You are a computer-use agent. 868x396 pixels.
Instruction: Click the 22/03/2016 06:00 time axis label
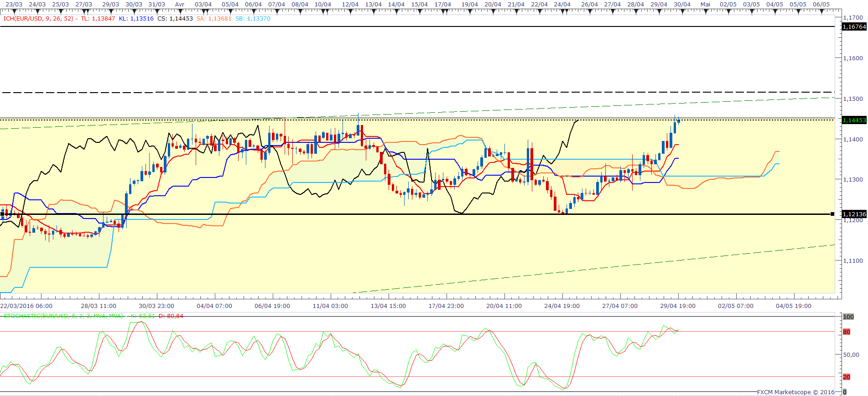[x=26, y=306]
